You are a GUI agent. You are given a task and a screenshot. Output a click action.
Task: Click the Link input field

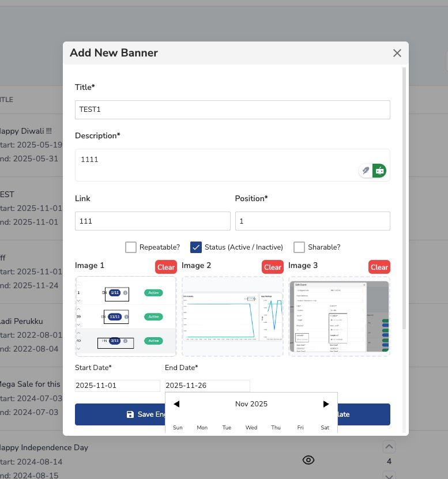click(x=152, y=221)
